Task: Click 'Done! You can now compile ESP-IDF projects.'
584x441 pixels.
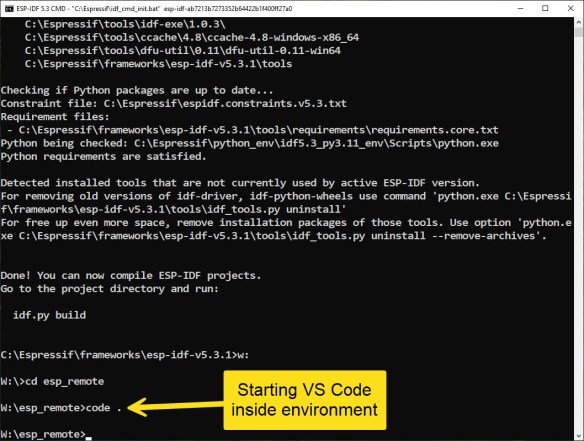Action: click(x=131, y=276)
